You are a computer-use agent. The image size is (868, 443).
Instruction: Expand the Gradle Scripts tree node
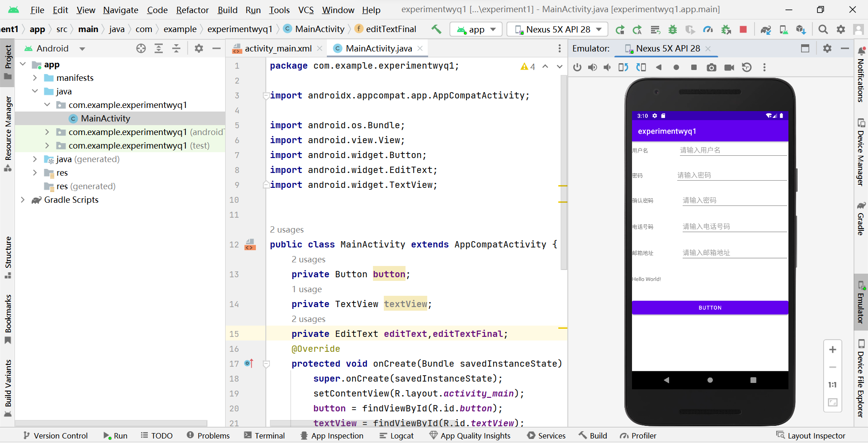coord(22,200)
